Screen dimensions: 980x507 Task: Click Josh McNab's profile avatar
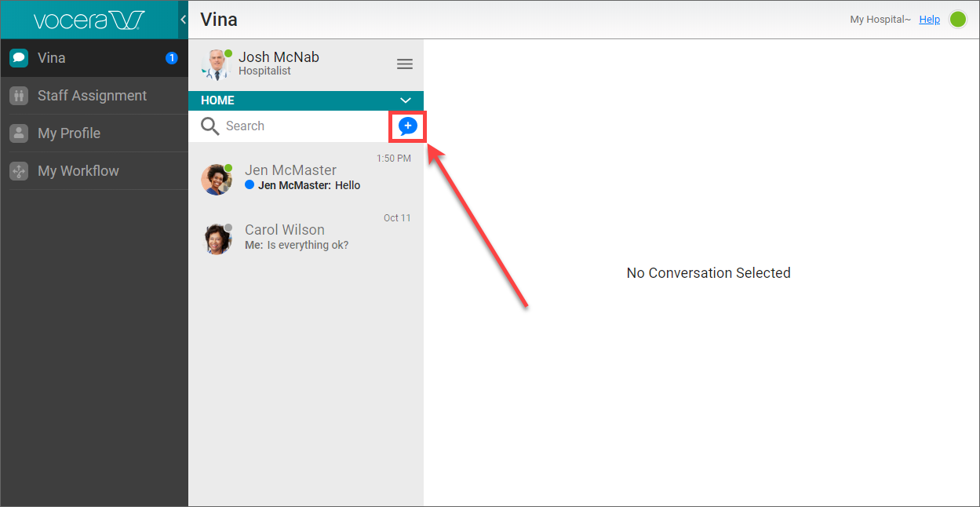click(x=216, y=64)
